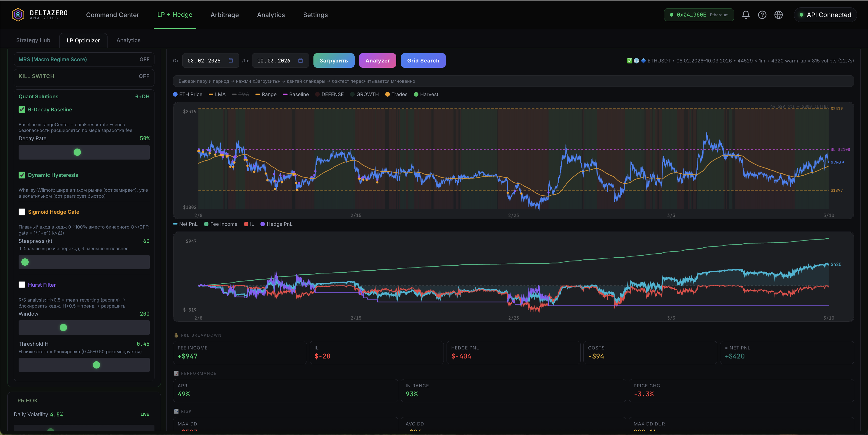Click the Decay Rate slider handle
The image size is (868, 435).
(77, 152)
